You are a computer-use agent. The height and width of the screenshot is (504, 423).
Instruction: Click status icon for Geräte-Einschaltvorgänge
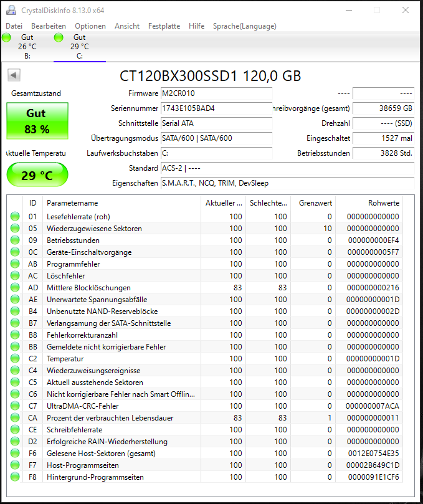pyautogui.click(x=15, y=252)
